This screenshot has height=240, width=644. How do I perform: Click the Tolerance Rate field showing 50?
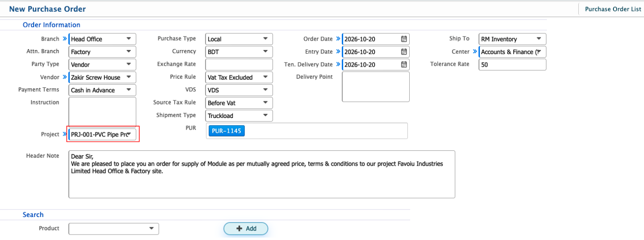[x=513, y=64]
